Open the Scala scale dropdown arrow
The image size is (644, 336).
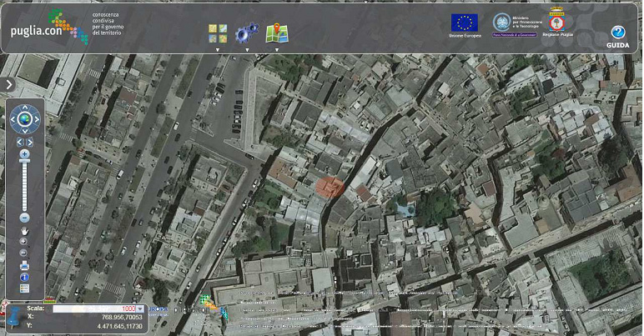[x=140, y=309]
